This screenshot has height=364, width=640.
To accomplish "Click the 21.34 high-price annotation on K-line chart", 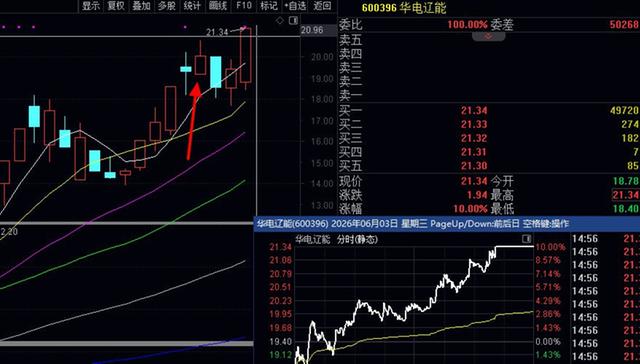I will pos(217,32).
